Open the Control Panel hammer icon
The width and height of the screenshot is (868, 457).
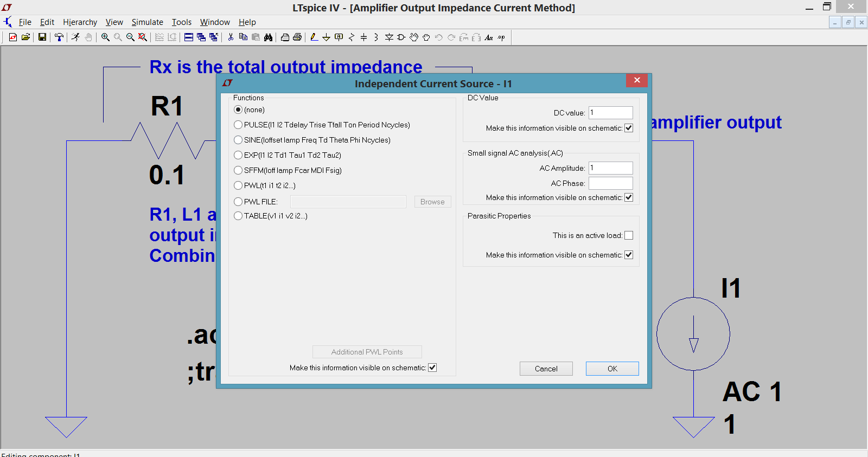(59, 37)
